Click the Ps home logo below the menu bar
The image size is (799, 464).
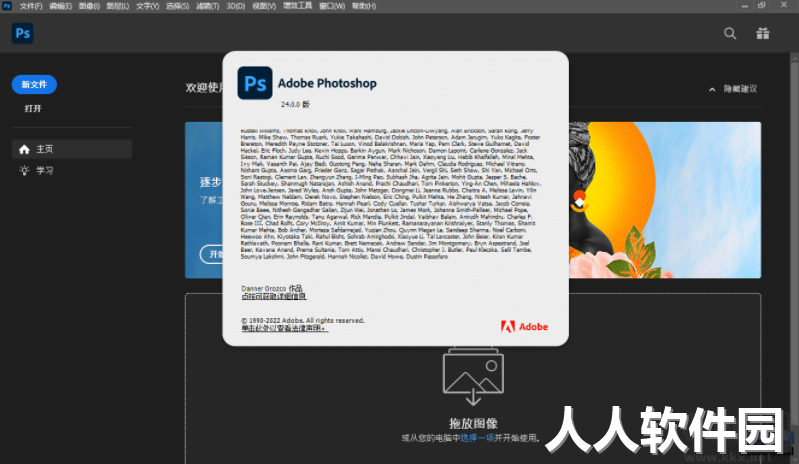(x=22, y=33)
